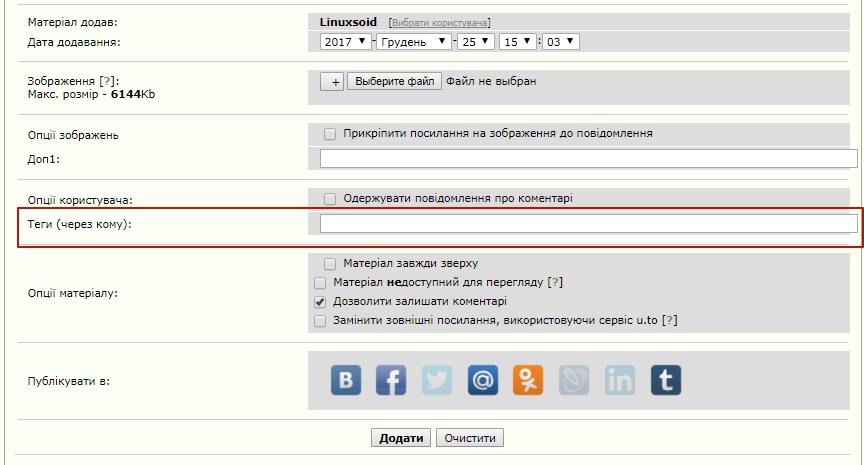Enable publishing to Twitter
The width and height of the screenshot is (864, 465).
pyautogui.click(x=437, y=380)
